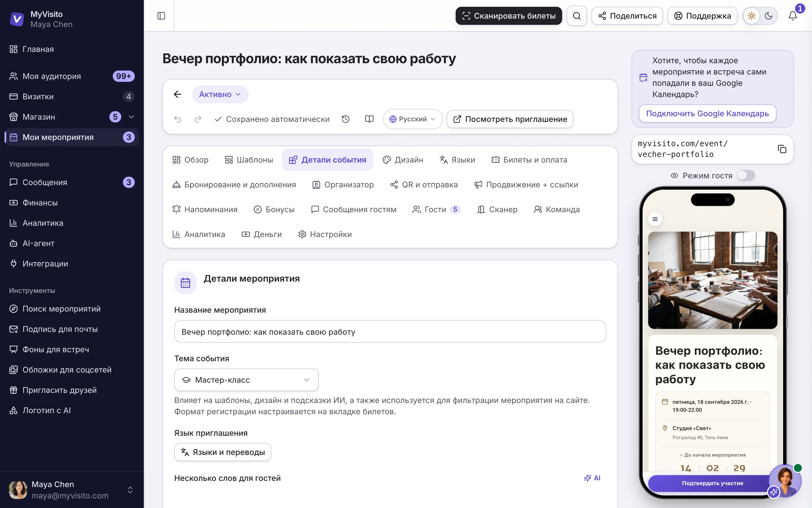Click the Поделиться button
This screenshot has height=508, width=812.
pyautogui.click(x=627, y=16)
